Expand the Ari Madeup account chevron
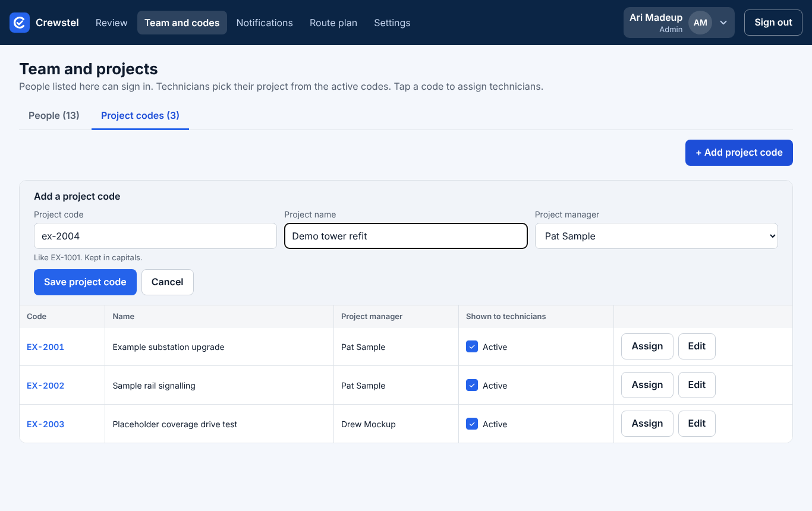812x511 pixels. [x=723, y=23]
